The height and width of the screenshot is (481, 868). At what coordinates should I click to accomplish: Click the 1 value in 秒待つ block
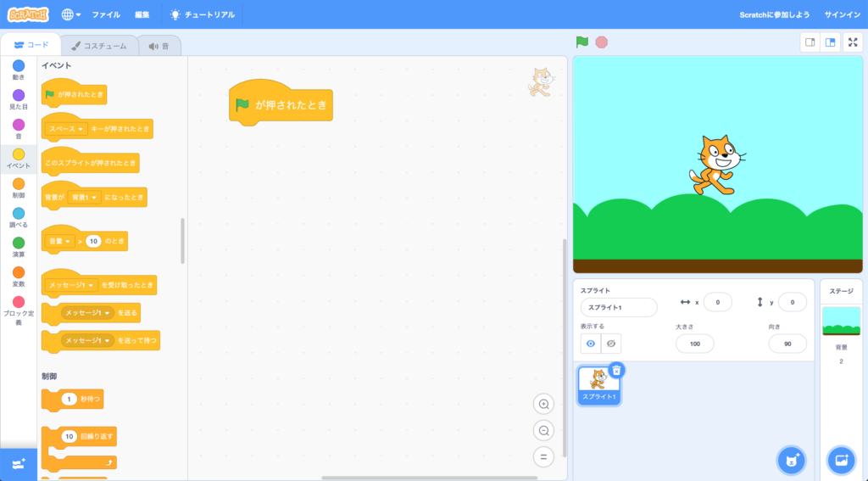point(69,399)
